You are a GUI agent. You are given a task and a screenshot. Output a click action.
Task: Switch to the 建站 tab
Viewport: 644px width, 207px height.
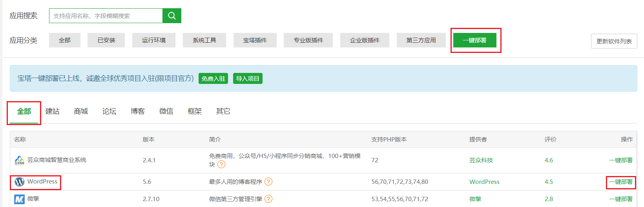[53, 111]
